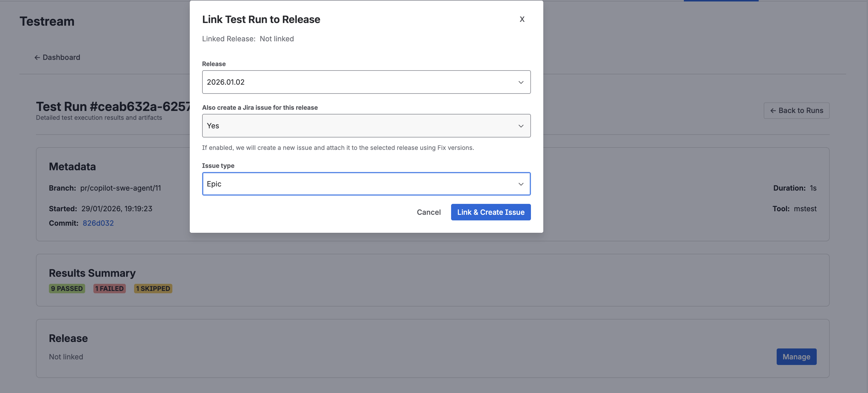Click the chevron on the Issue type dropdown
Screen dimensions: 868x393
[x=521, y=184]
